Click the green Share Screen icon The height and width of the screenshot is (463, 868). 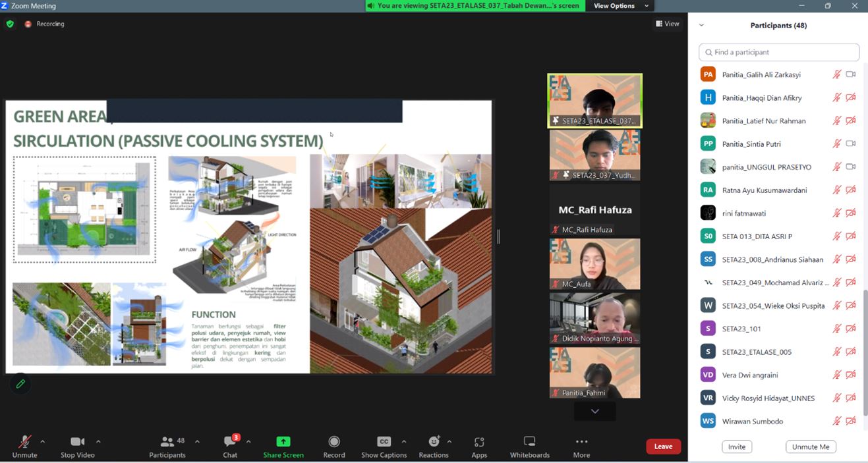coord(283,442)
